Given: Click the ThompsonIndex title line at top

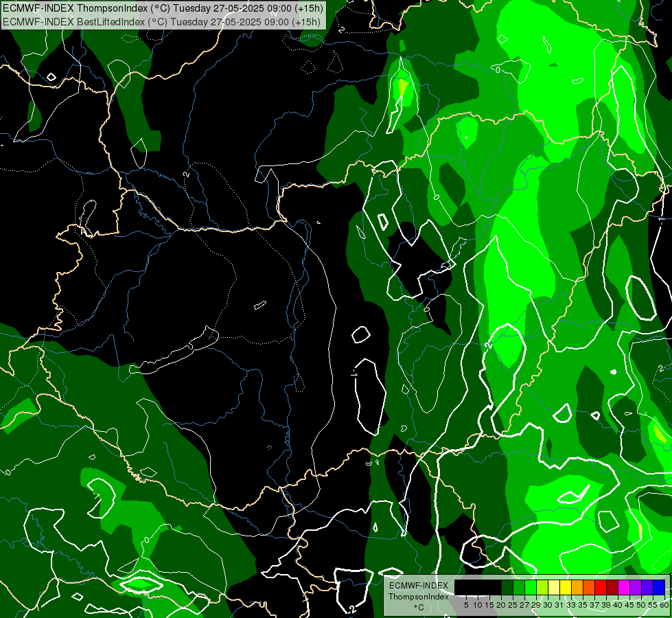Looking at the screenshot, I should click(163, 8).
